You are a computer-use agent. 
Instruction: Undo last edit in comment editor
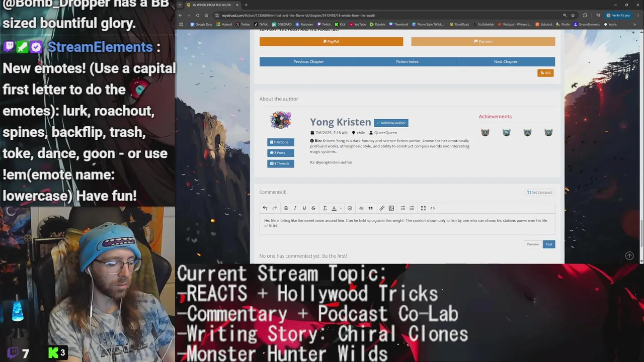(x=265, y=208)
